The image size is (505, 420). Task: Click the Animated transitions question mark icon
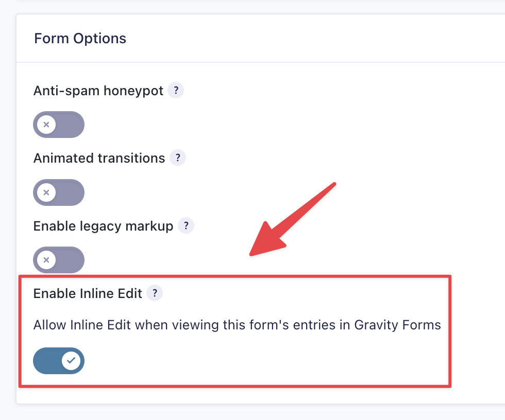tap(178, 158)
